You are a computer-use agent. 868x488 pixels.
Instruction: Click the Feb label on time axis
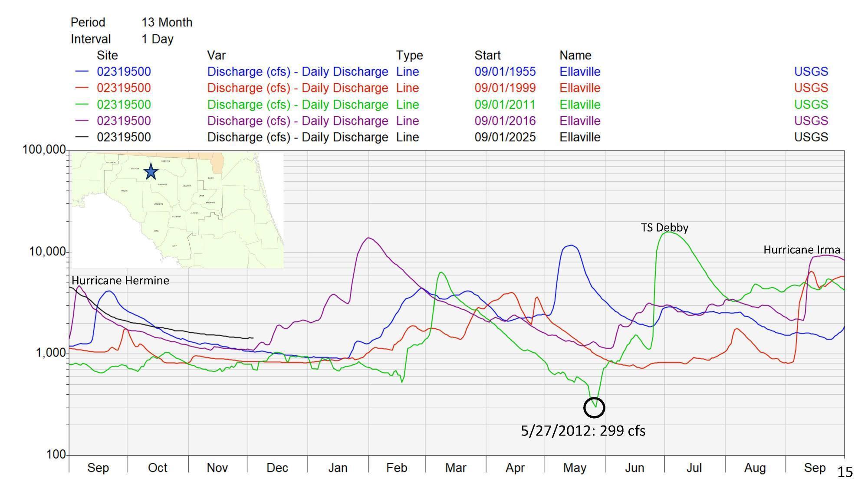(397, 468)
